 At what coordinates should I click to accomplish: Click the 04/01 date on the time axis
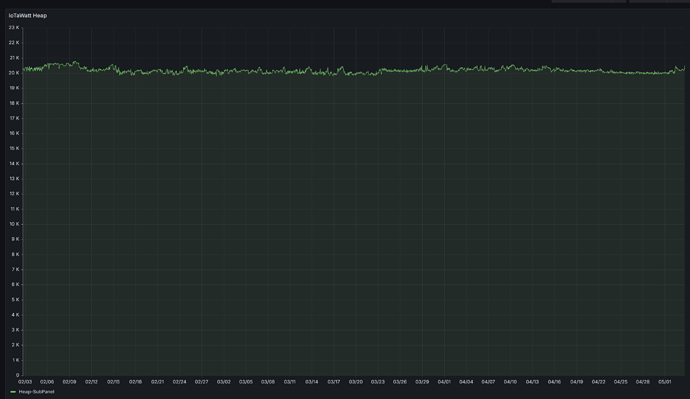click(444, 382)
